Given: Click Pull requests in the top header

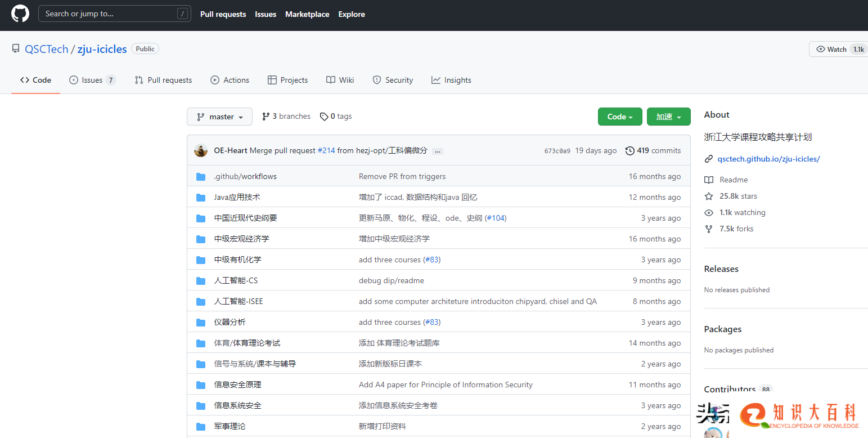Looking at the screenshot, I should pyautogui.click(x=223, y=14).
